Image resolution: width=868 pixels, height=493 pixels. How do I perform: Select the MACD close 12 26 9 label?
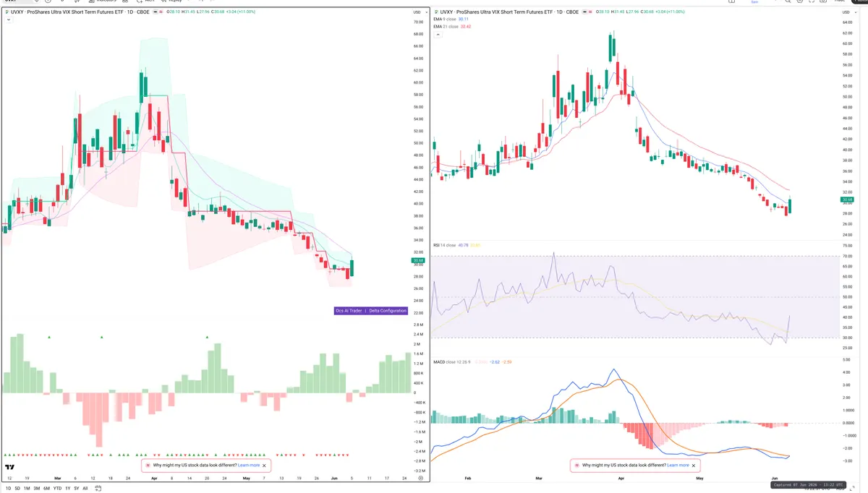[452, 361]
